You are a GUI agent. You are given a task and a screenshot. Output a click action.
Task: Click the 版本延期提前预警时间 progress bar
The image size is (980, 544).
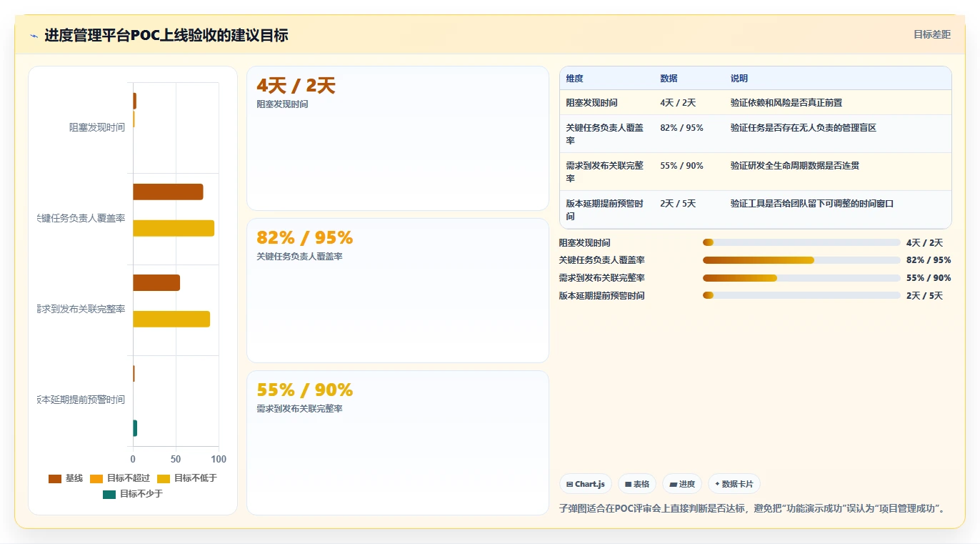801,295
